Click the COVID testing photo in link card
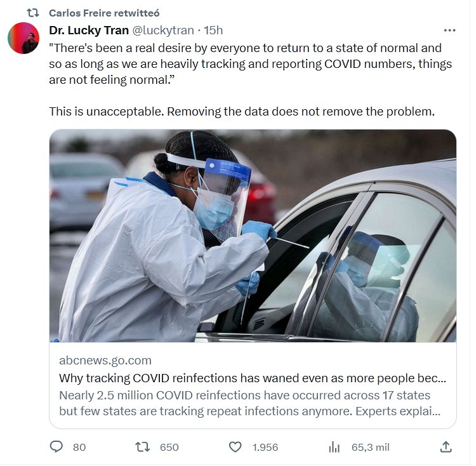This screenshot has height=466, width=476. click(x=253, y=236)
